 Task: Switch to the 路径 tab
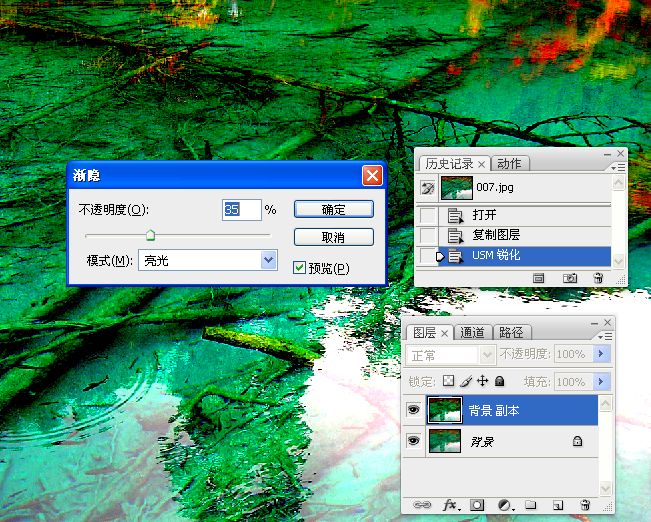coord(511,332)
